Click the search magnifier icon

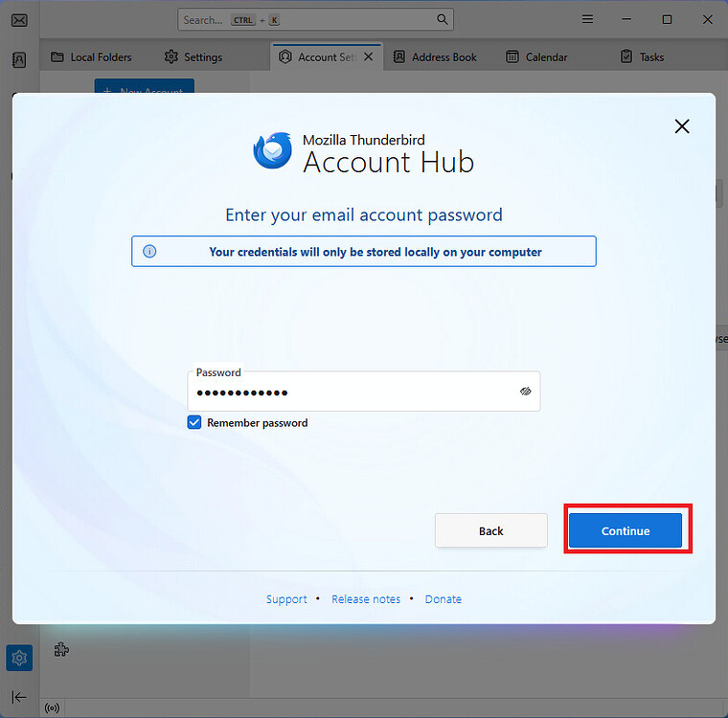click(442, 19)
